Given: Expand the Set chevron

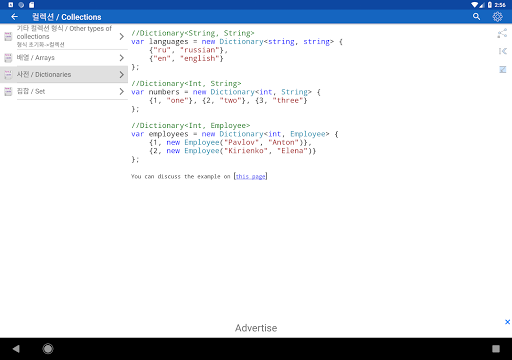Looking at the screenshot, I should (122, 91).
